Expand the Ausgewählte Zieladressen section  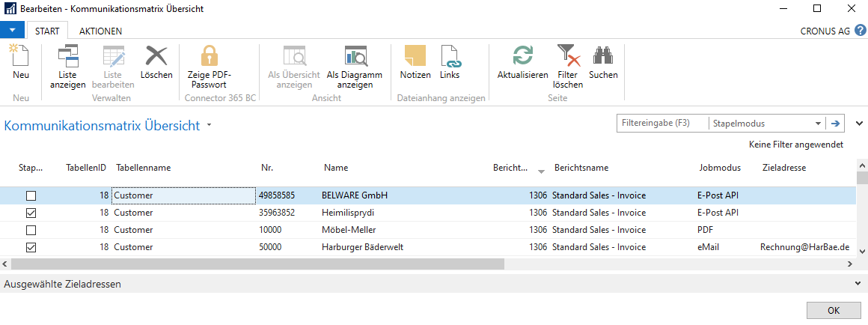(858, 284)
